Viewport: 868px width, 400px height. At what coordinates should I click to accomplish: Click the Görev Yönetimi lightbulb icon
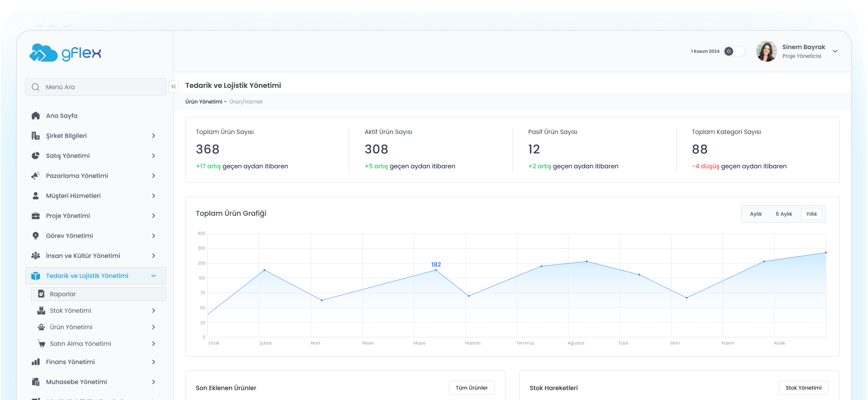pos(35,236)
